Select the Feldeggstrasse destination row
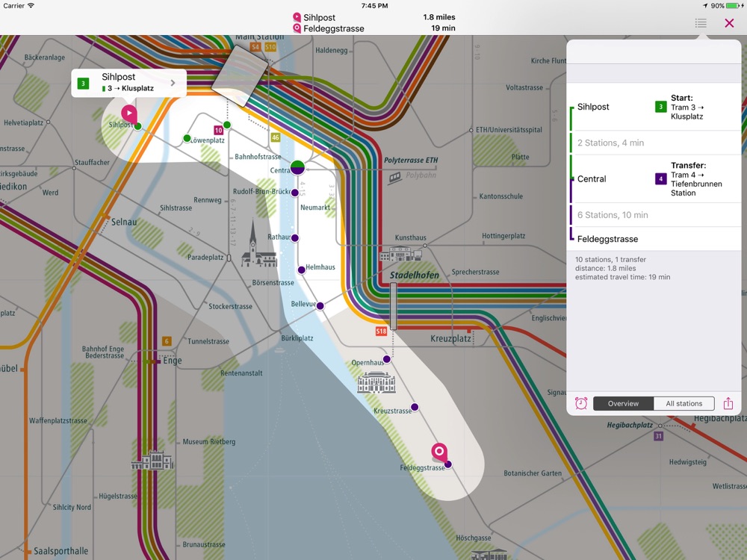 [654, 239]
